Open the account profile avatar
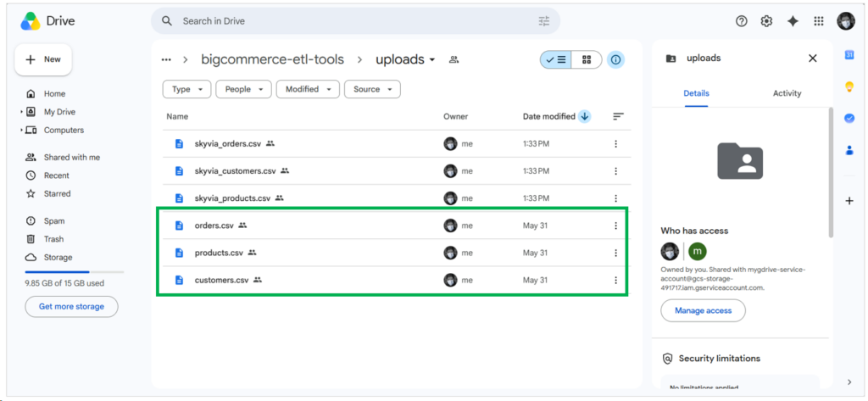The image size is (868, 401). [846, 21]
